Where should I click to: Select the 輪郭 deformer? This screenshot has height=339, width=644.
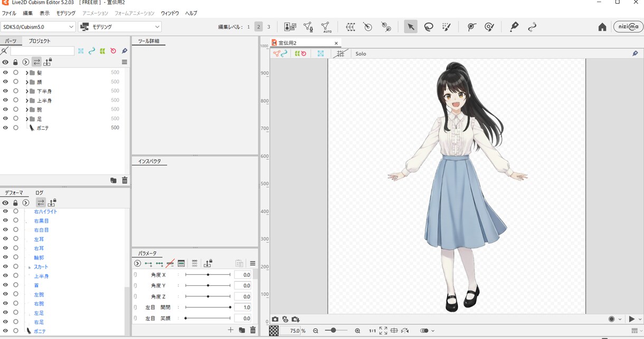(40, 257)
